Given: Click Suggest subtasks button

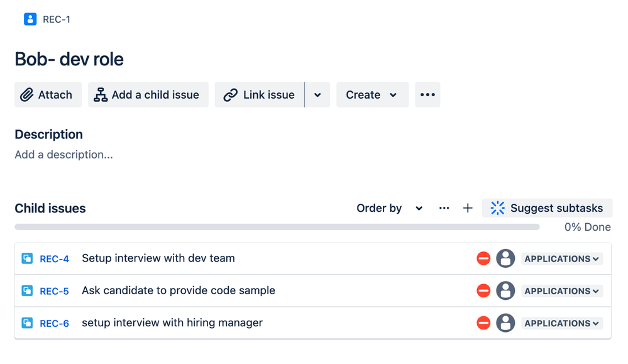Looking at the screenshot, I should pos(548,208).
